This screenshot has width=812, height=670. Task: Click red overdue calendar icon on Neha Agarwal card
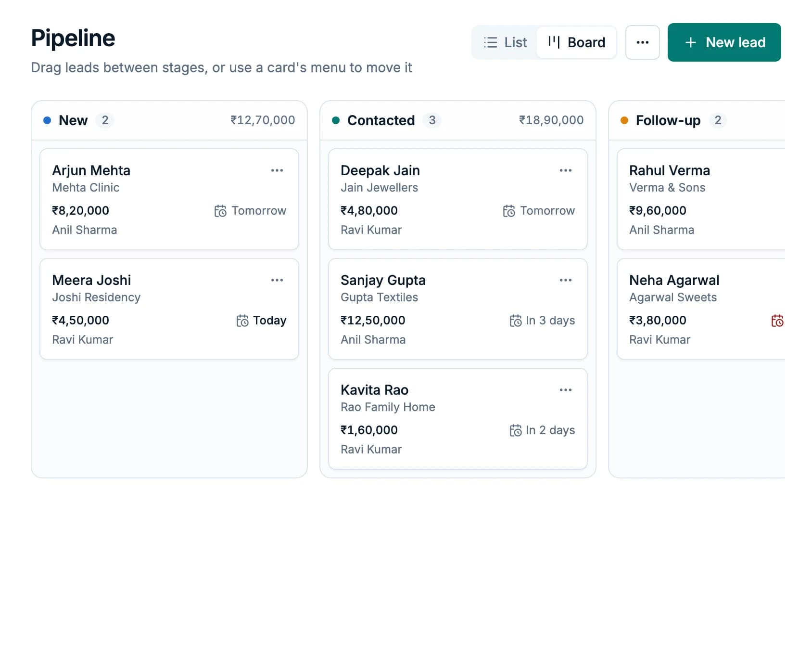(777, 321)
